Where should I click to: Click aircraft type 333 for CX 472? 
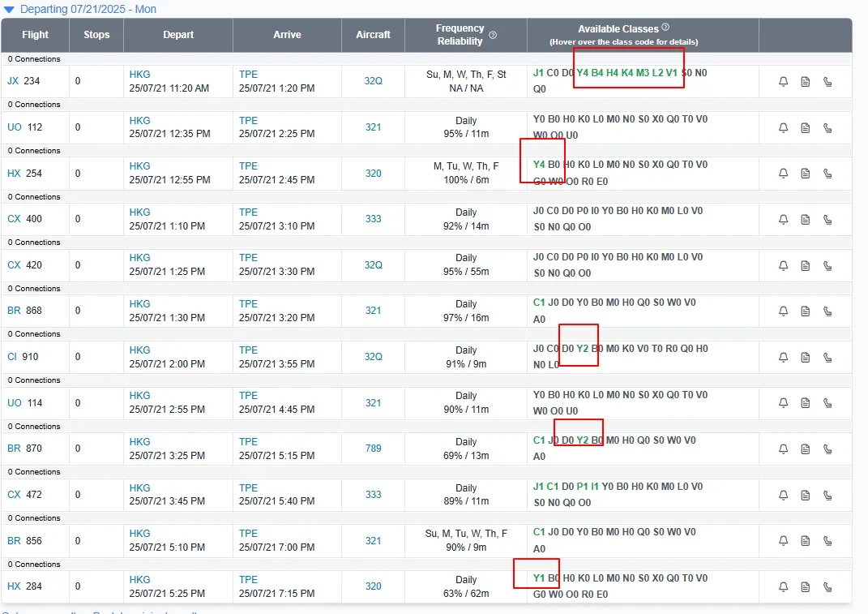[373, 494]
